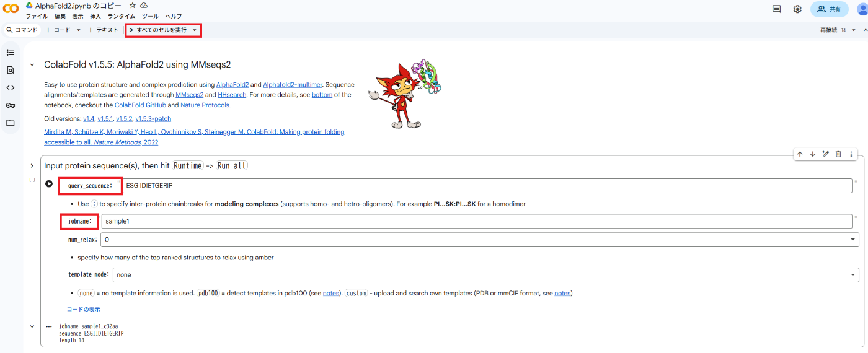Click the user account avatar
The height and width of the screenshot is (353, 868).
pyautogui.click(x=862, y=9)
